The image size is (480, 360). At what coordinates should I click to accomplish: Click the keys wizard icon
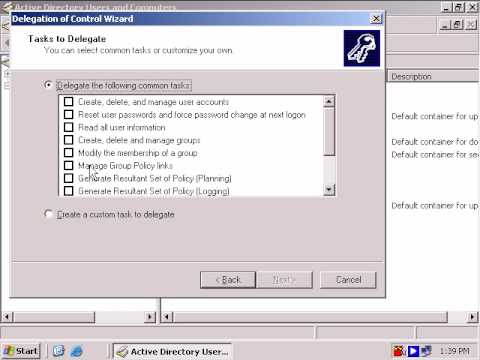pos(362,48)
